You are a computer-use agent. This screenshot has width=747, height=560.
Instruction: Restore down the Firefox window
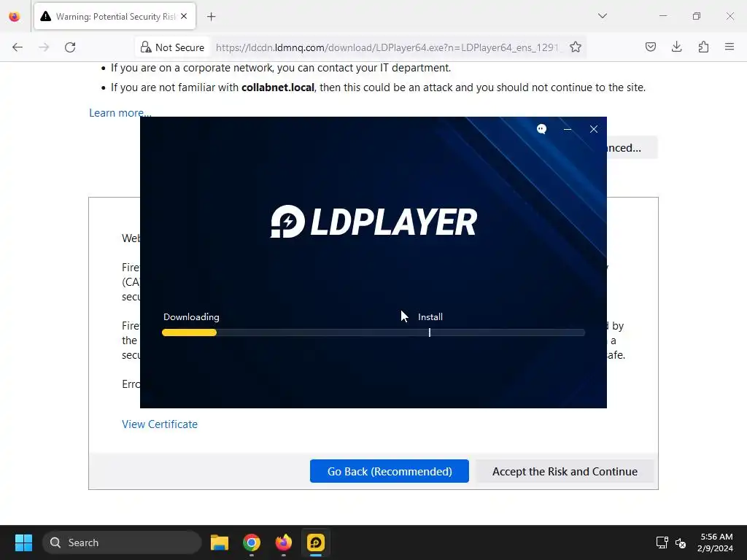coord(697,16)
